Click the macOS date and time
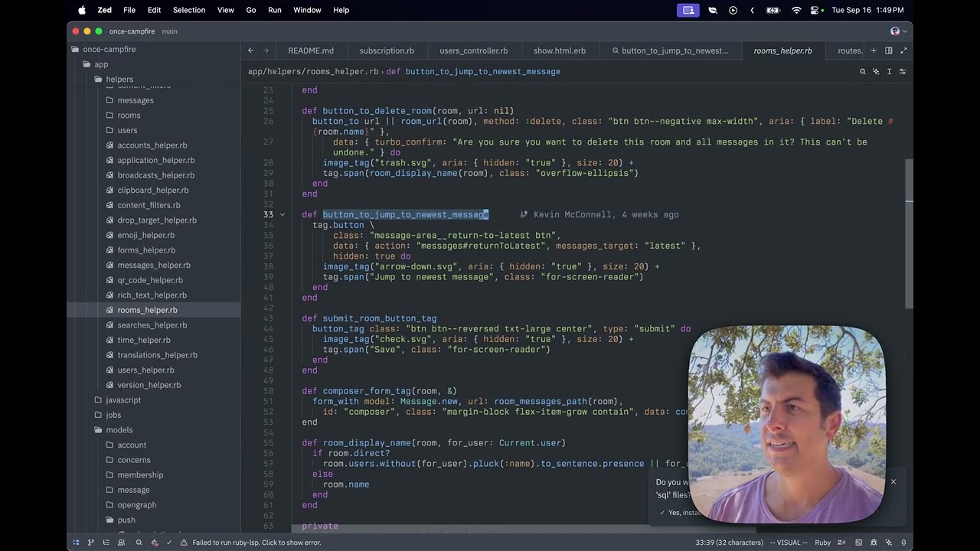Image resolution: width=980 pixels, height=551 pixels. coord(867,10)
